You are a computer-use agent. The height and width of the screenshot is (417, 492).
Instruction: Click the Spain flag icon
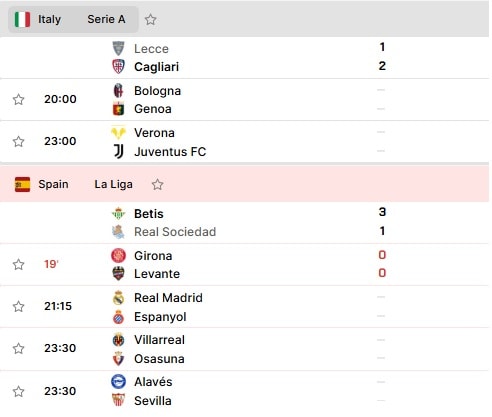[x=22, y=184]
